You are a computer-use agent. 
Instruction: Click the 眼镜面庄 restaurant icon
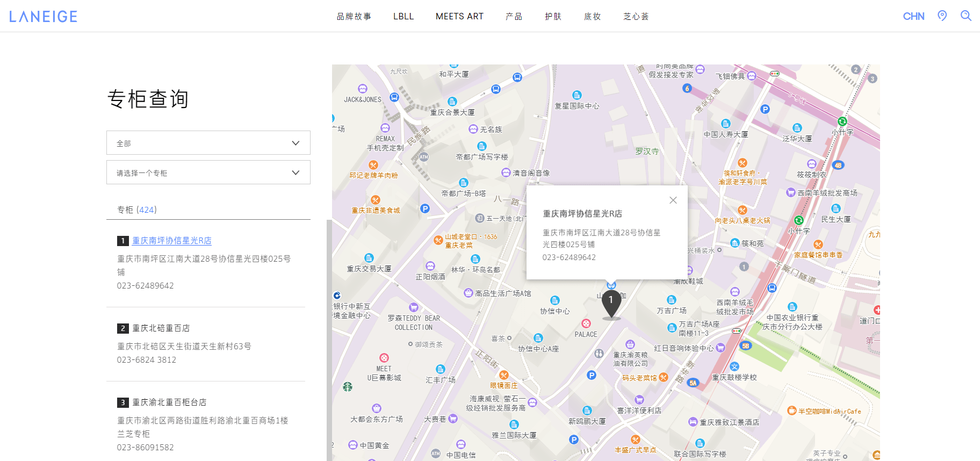[x=503, y=375]
